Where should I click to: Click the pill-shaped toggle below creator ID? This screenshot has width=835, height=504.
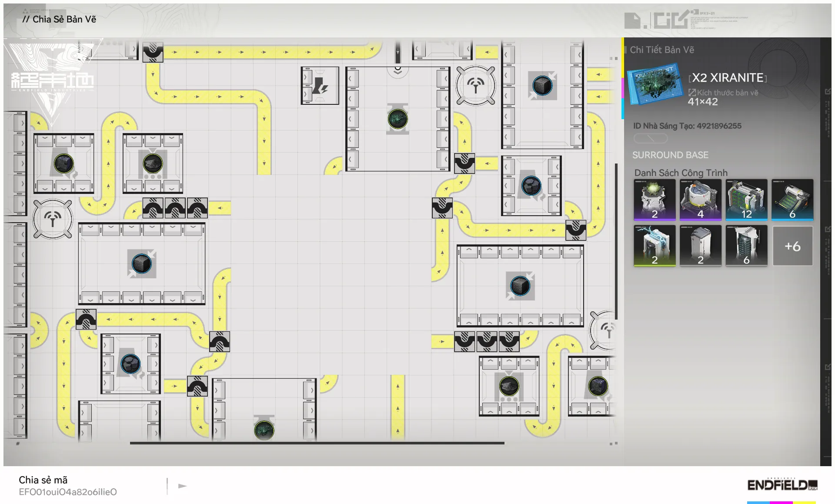650,138
